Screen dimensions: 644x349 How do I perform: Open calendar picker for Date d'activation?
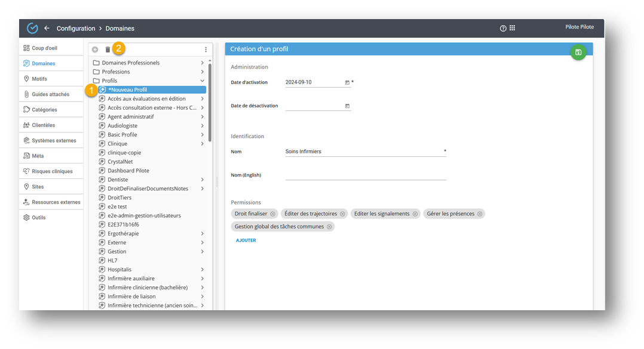pos(347,82)
